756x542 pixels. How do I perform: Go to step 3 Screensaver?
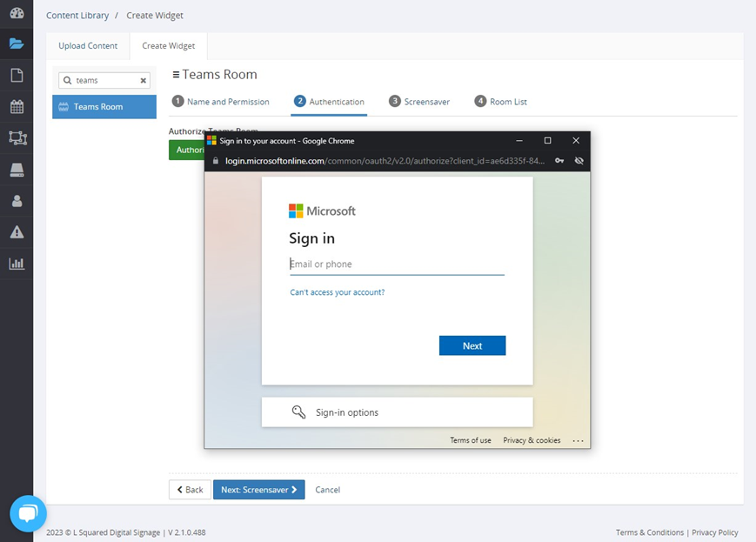point(419,101)
